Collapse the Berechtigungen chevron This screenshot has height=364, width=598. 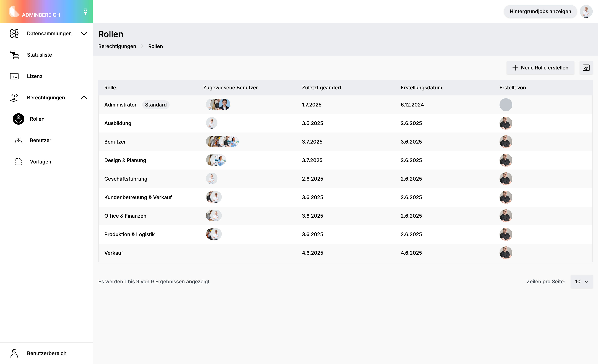84,98
